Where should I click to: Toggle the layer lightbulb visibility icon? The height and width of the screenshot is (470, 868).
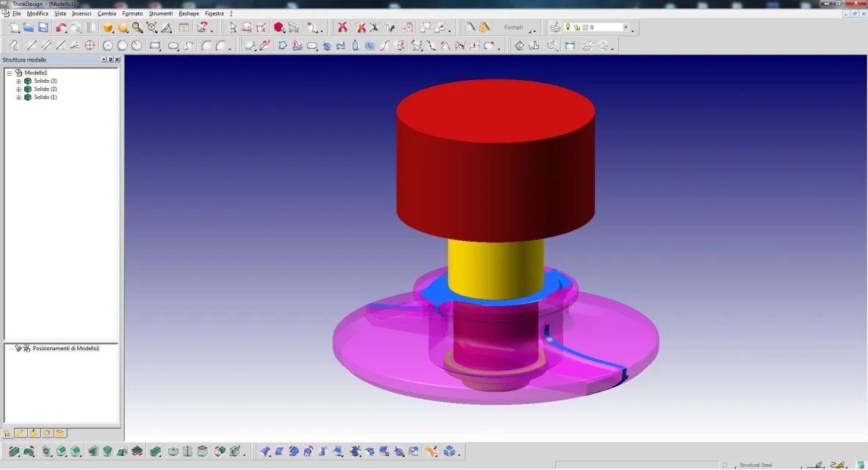[568, 27]
